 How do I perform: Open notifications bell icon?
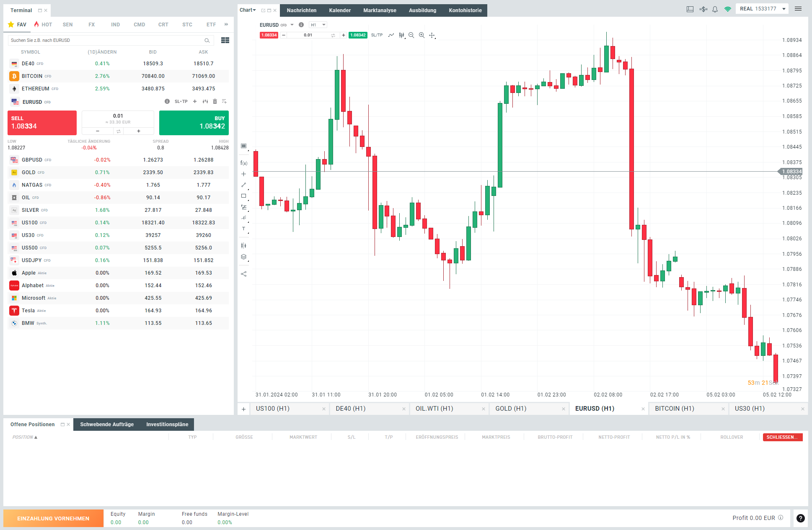(x=715, y=9)
